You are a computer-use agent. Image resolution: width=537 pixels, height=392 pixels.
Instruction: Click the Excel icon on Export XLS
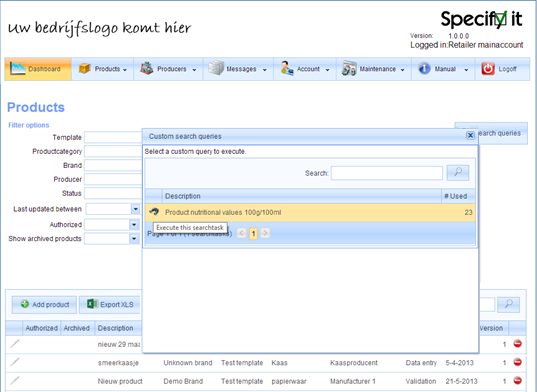[x=92, y=304]
